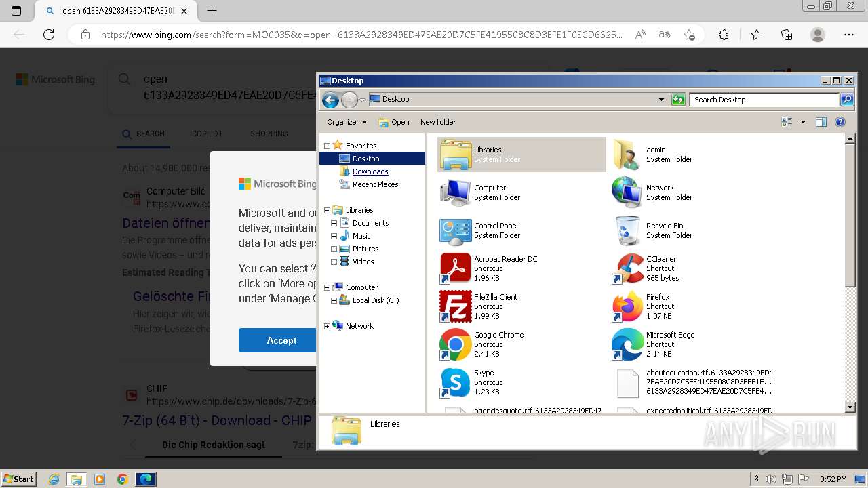
Task: Select the abouteducation.rtf encrypted file
Action: pos(694,382)
